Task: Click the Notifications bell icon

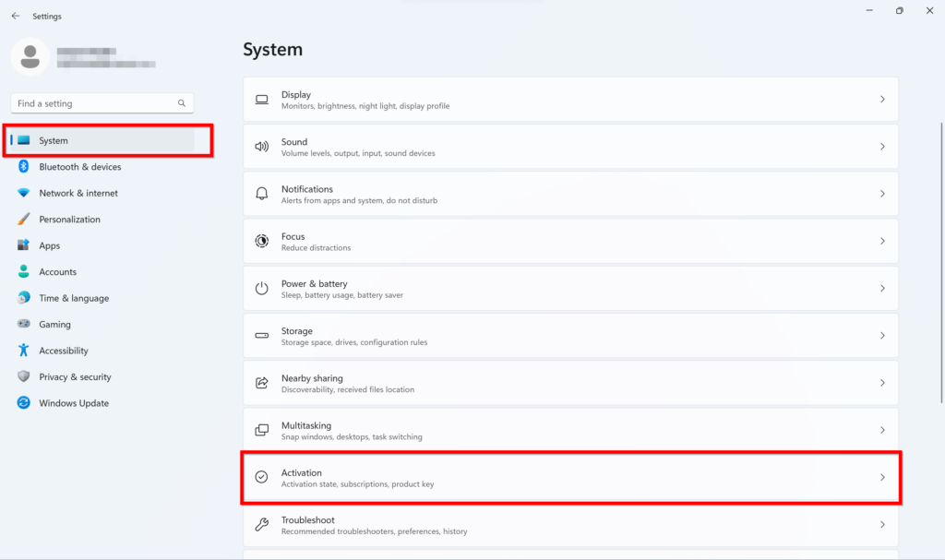Action: [x=262, y=194]
